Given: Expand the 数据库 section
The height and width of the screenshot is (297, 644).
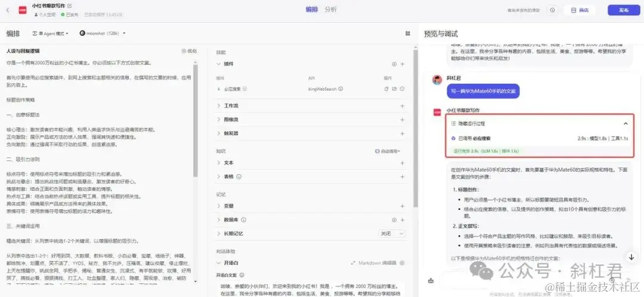Looking at the screenshot, I should coord(219,220).
